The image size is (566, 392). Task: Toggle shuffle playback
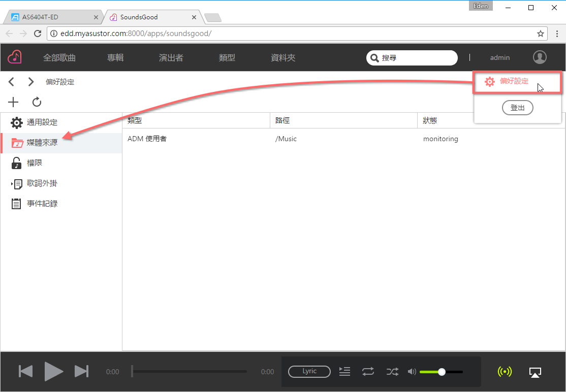point(392,372)
